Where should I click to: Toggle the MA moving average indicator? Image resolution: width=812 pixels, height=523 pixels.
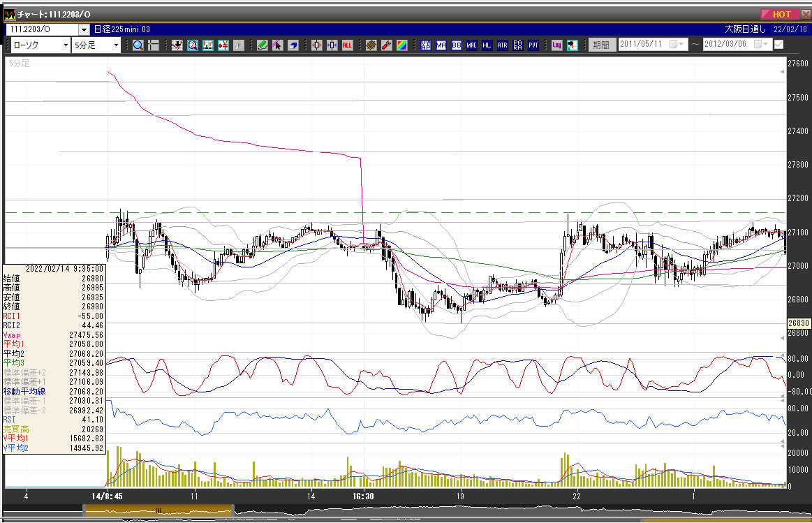coord(441,45)
